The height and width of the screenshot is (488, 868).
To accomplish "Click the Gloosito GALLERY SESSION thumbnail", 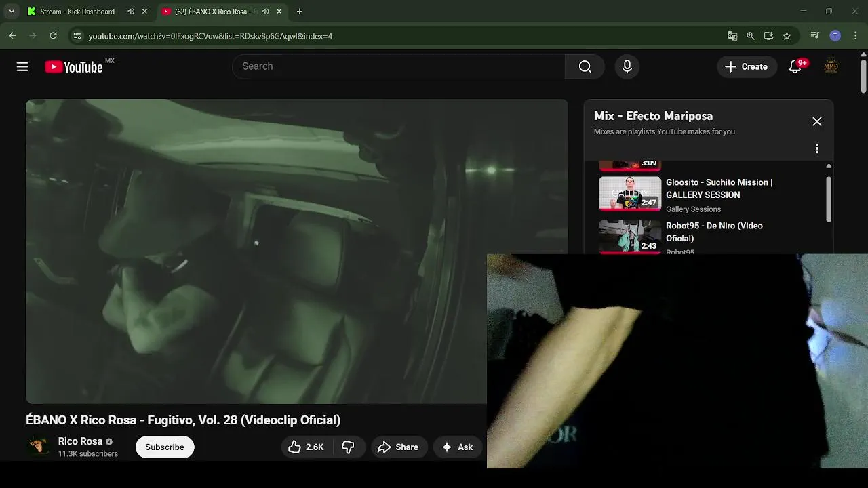I will point(630,194).
